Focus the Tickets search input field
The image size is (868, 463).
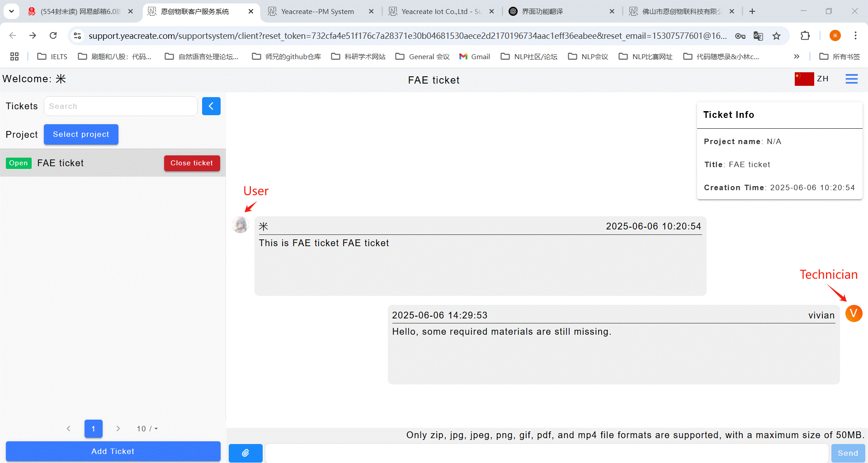pos(120,106)
